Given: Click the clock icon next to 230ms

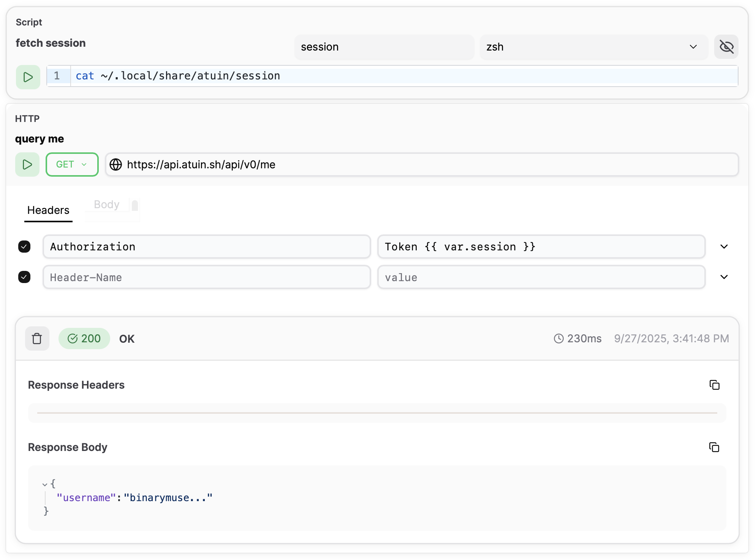Looking at the screenshot, I should [x=558, y=339].
